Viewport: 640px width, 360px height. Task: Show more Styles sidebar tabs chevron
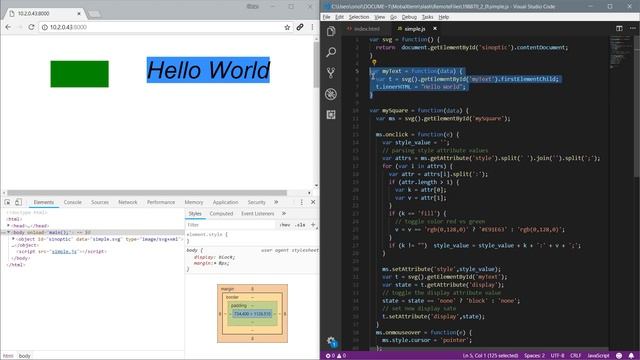[x=284, y=213]
